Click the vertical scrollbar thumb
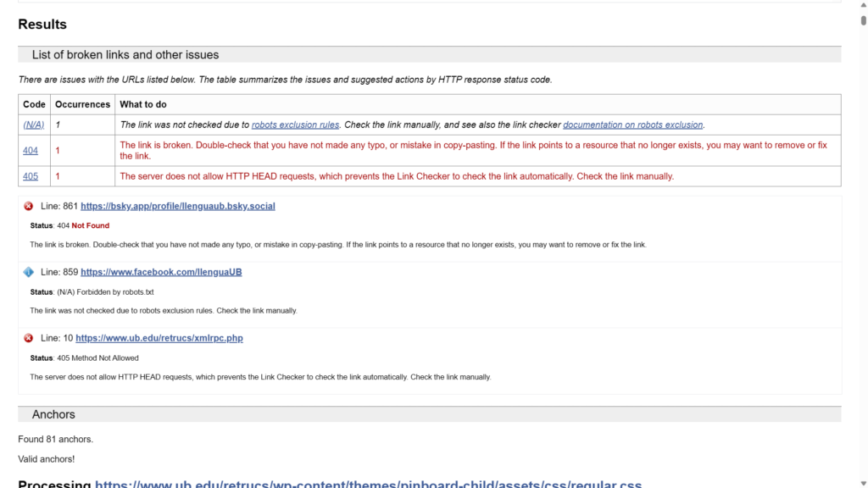Viewport: 868px width, 488px height. click(x=863, y=20)
